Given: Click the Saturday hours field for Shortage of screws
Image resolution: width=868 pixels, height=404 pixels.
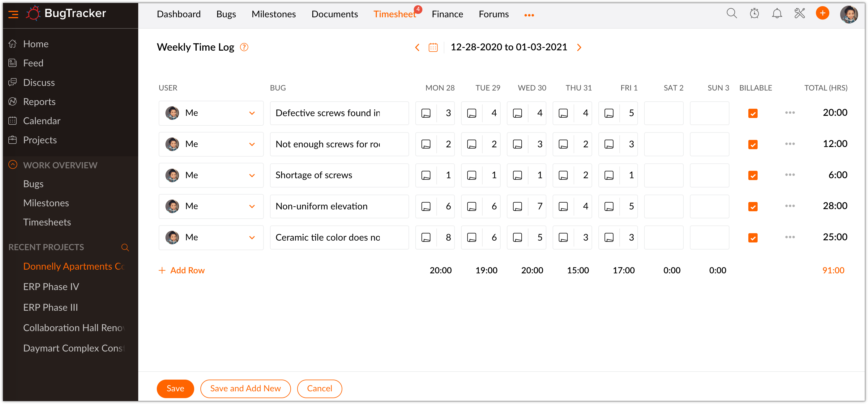Looking at the screenshot, I should click(664, 175).
